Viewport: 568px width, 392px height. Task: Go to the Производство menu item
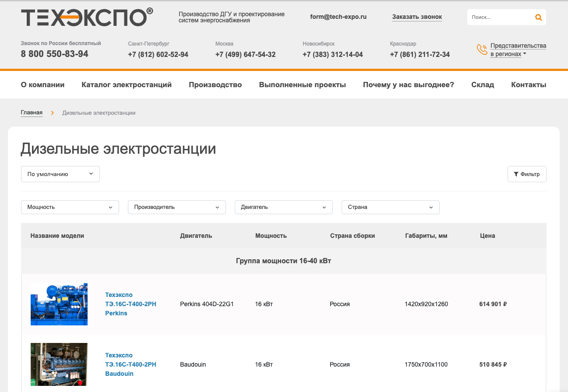[215, 85]
